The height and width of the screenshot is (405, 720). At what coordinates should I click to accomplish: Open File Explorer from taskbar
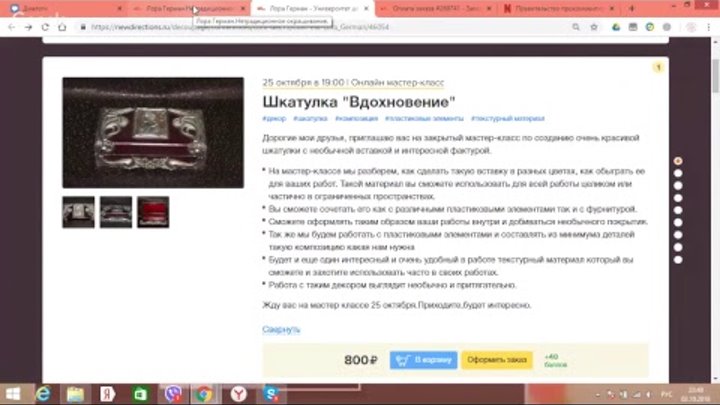[75, 394]
